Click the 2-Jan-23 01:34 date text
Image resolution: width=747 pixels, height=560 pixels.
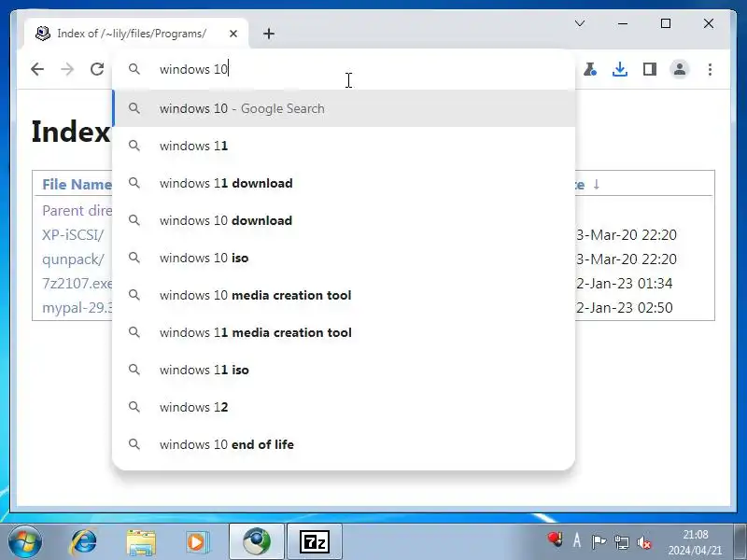(624, 284)
